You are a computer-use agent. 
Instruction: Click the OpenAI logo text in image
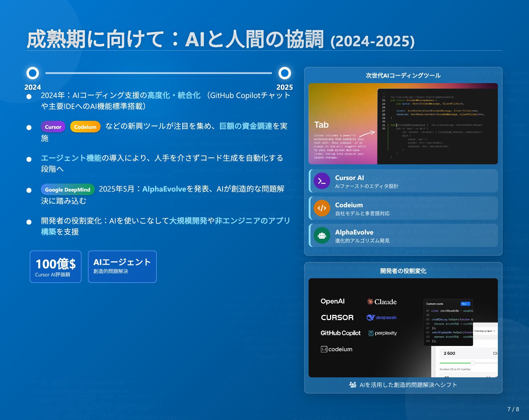point(333,301)
